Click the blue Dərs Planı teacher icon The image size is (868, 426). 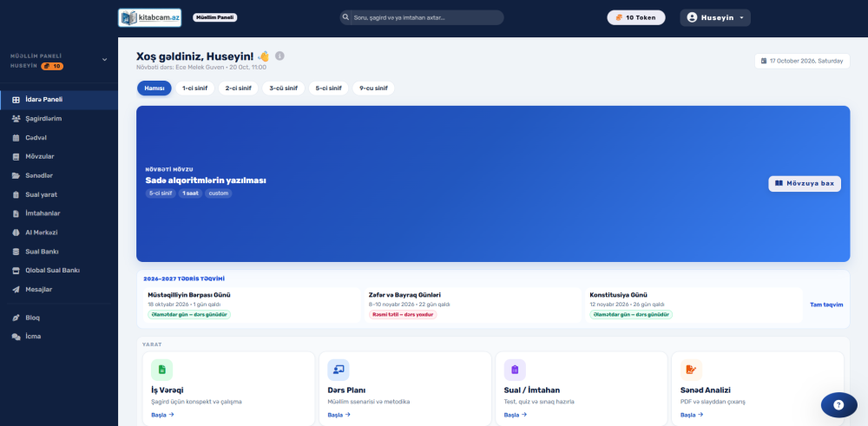coord(339,370)
